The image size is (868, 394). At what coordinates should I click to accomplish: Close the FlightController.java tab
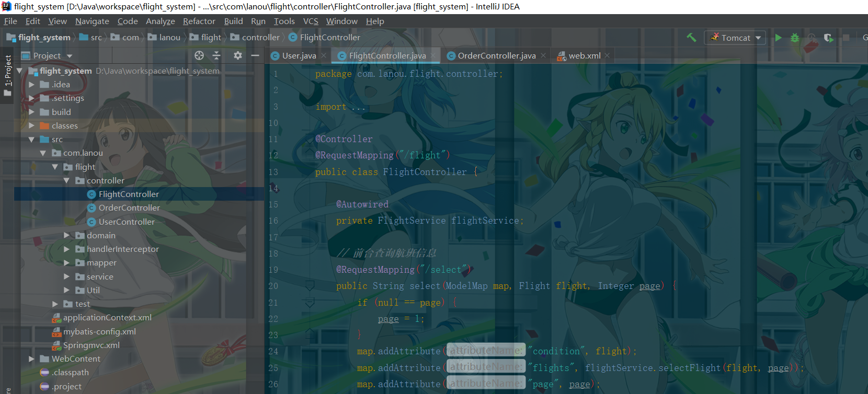(x=433, y=55)
